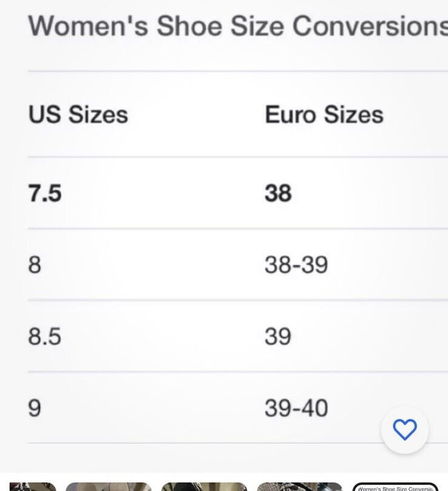448x491 pixels.
Task: Open the first photo thumbnail in strip
Action: coord(33,487)
